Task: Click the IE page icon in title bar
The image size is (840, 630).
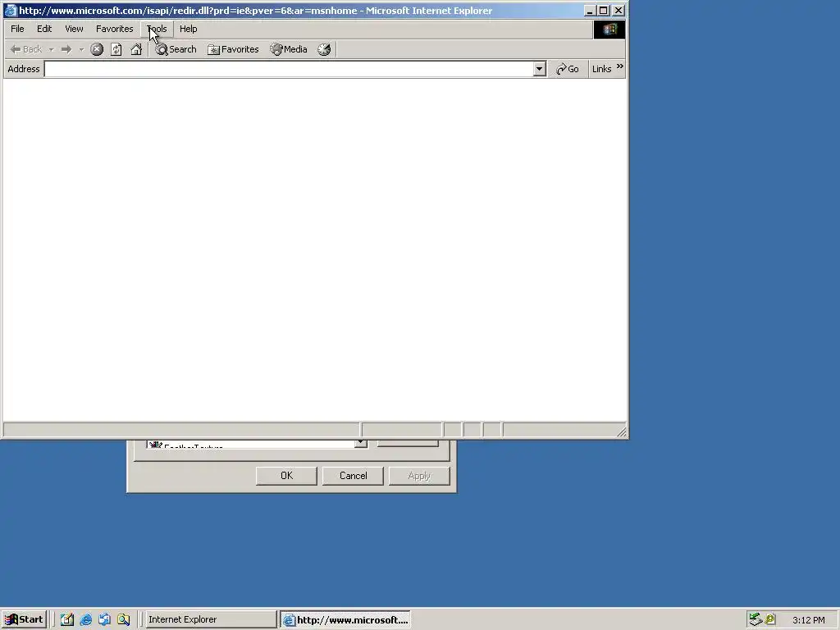Action: pyautogui.click(x=10, y=10)
